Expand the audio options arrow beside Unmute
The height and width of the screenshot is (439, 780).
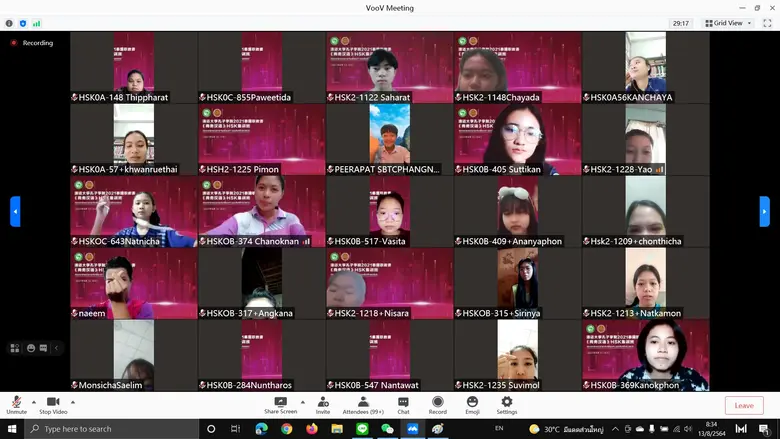[33, 402]
